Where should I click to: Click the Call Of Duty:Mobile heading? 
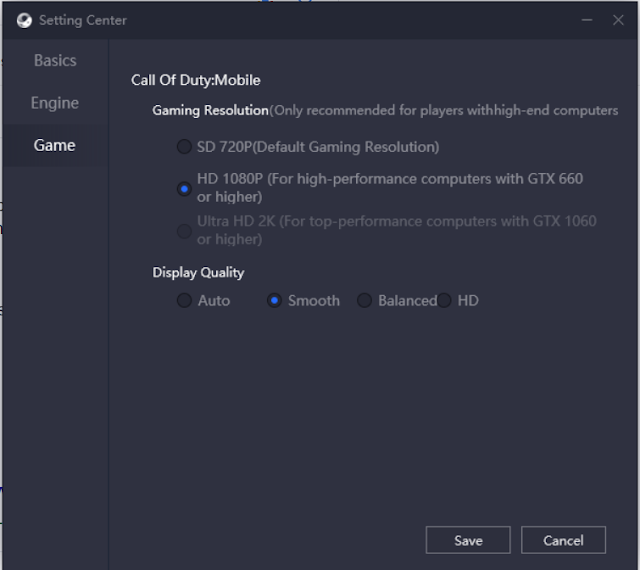[196, 80]
